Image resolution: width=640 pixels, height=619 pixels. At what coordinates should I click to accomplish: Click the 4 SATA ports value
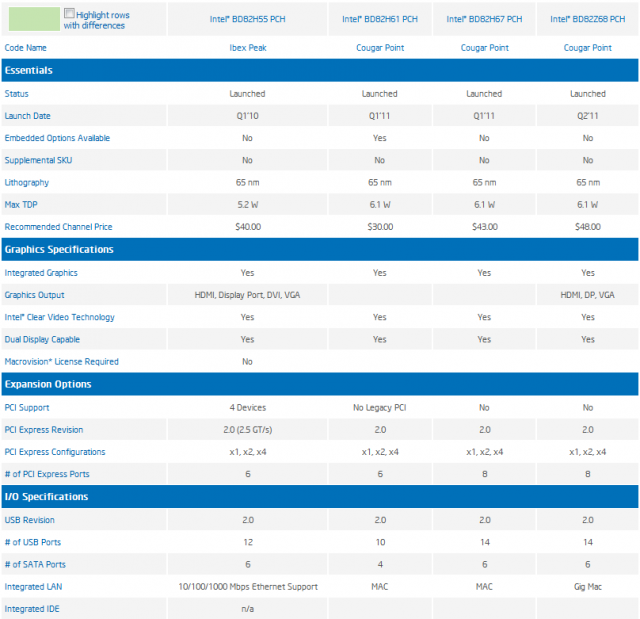[x=380, y=565]
